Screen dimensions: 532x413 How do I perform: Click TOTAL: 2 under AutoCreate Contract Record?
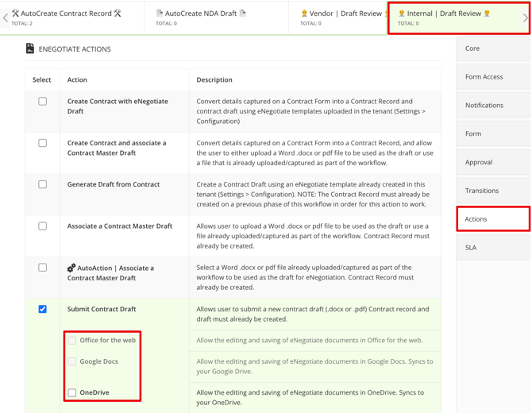(x=22, y=23)
